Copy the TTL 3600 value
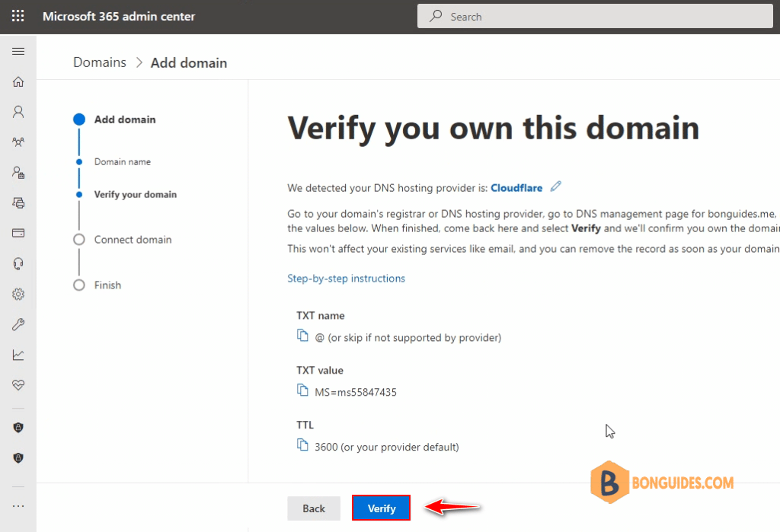Image resolution: width=780 pixels, height=532 pixels. click(302, 444)
